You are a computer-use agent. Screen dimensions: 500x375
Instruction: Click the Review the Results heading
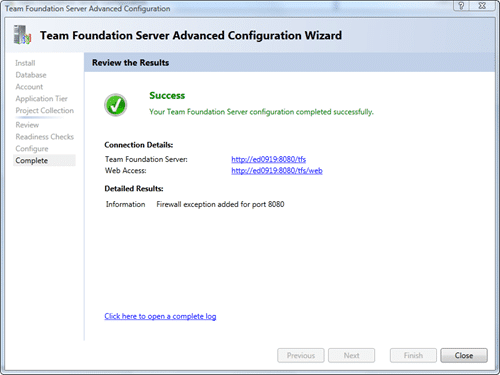pos(131,63)
